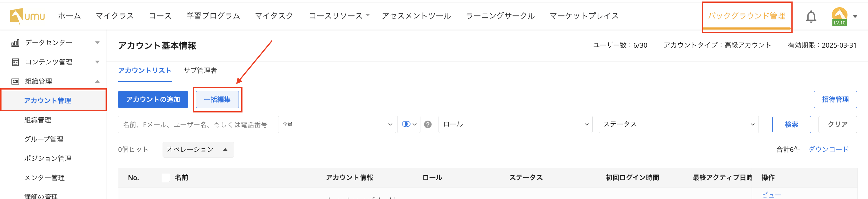Open the バックグラウンド管理 menu
868x199 pixels.
[746, 16]
